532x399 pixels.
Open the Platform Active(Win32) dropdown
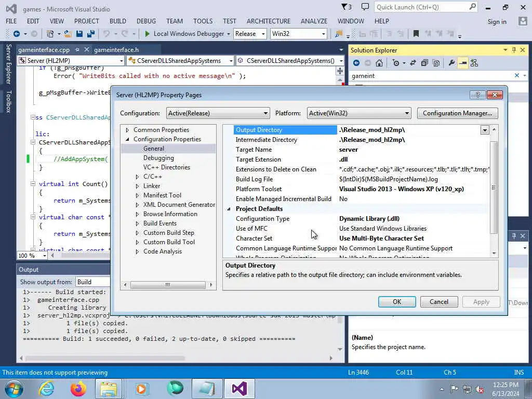359,113
